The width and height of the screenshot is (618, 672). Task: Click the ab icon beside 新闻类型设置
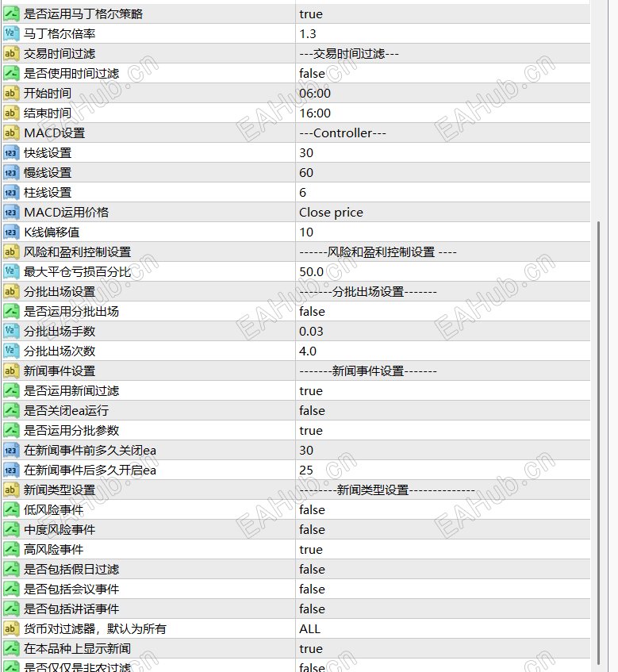pos(11,490)
